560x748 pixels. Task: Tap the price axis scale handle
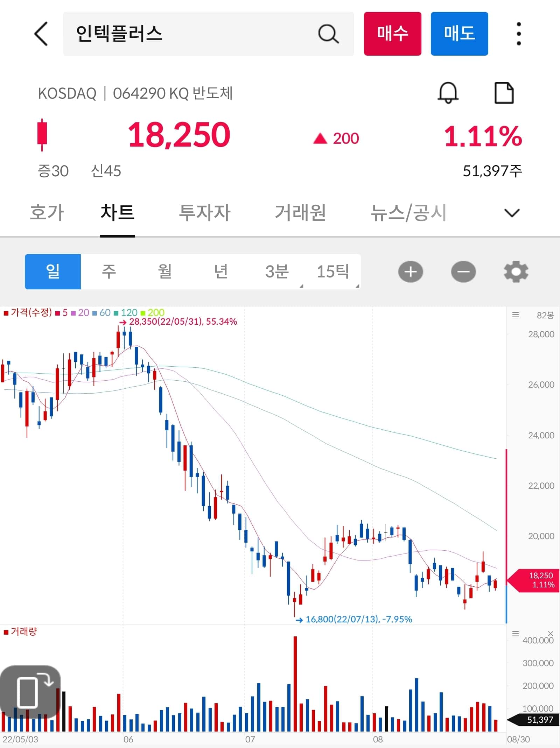point(517,315)
